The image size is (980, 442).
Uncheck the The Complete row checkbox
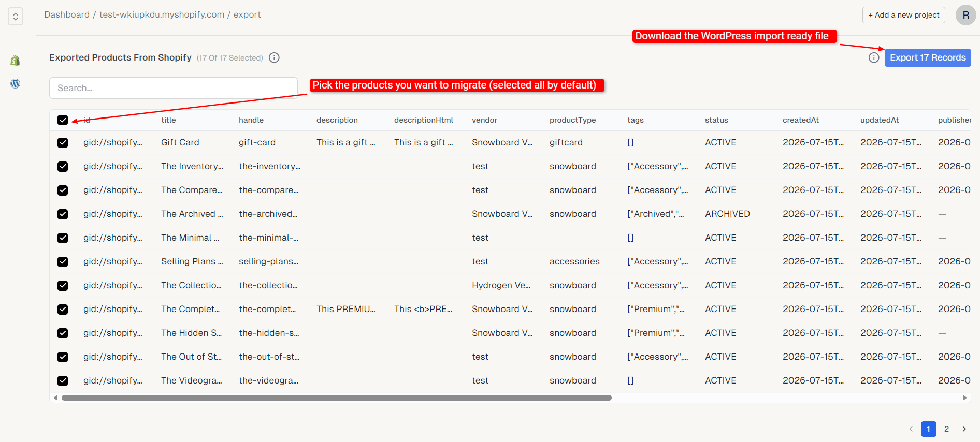(x=63, y=310)
